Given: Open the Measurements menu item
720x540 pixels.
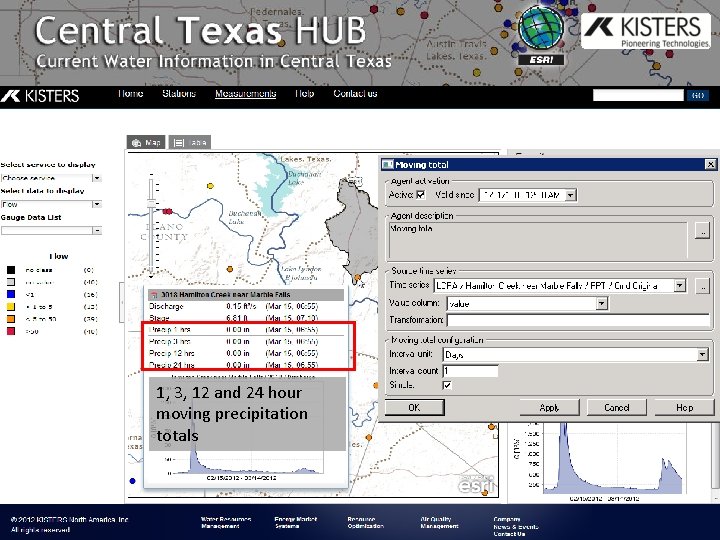Looking at the screenshot, I should click(x=246, y=94).
